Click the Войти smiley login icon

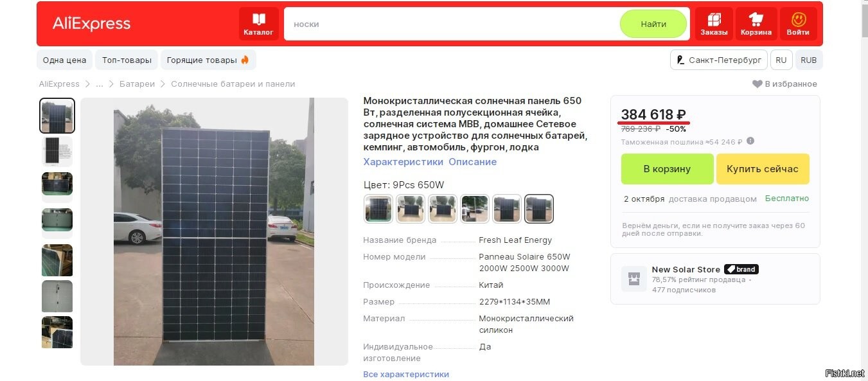(798, 24)
